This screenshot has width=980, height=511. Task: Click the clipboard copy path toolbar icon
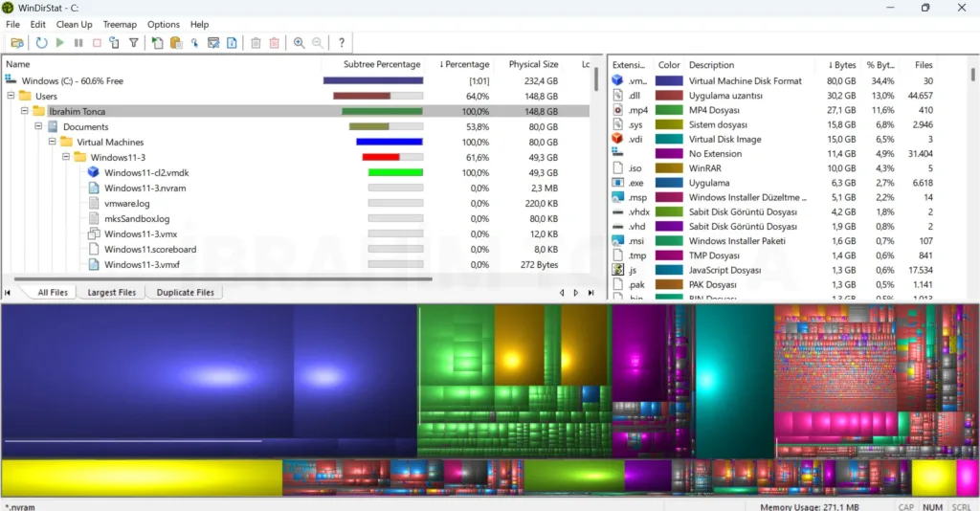(x=176, y=42)
